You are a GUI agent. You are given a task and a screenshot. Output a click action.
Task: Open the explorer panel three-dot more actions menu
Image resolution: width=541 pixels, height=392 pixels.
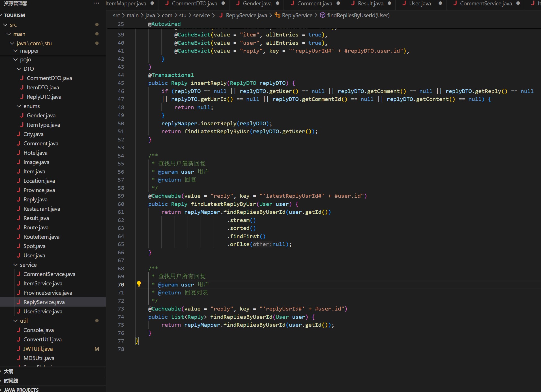(96, 3)
